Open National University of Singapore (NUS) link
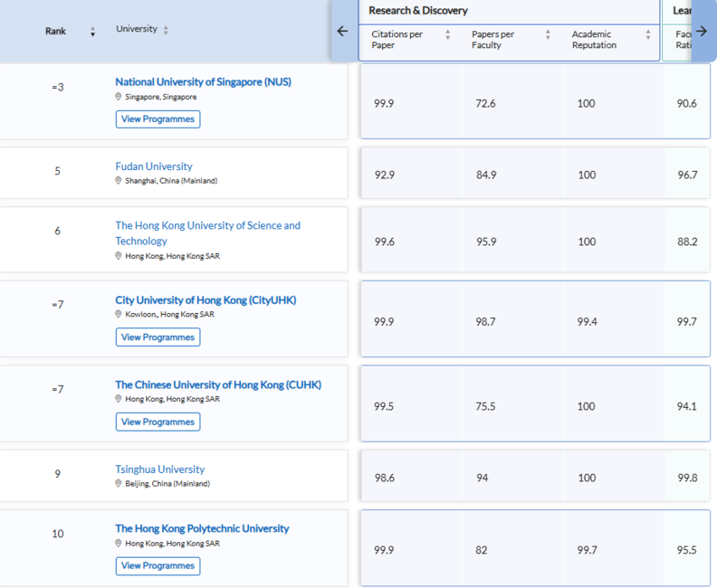This screenshot has width=717, height=588. (x=203, y=82)
